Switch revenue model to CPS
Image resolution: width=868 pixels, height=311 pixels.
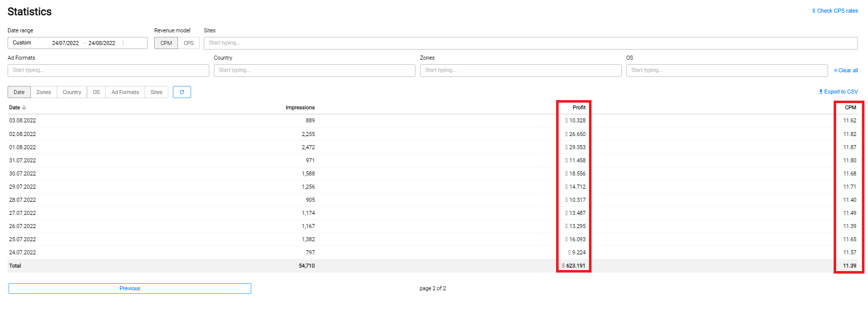[189, 43]
